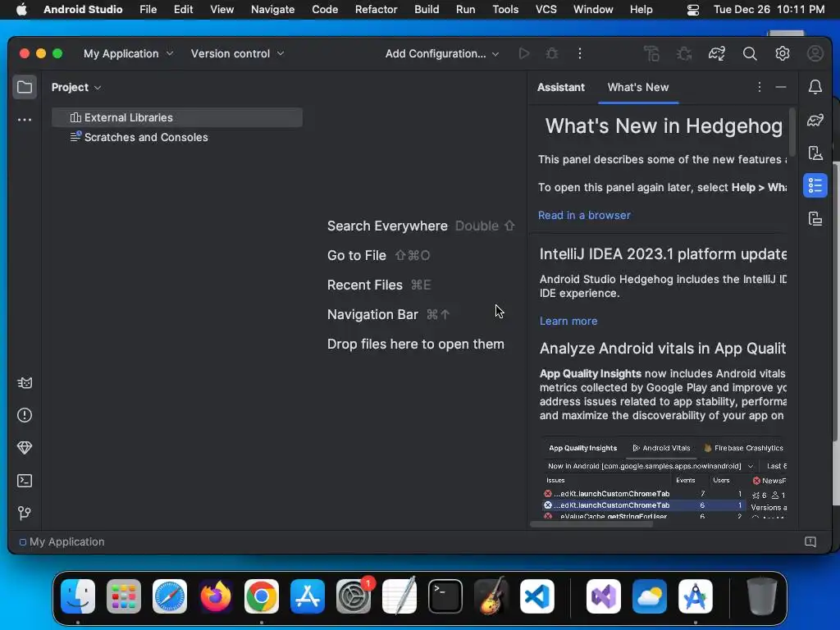Screen dimensions: 840x630
Task: Open the Tools menu
Action: click(505, 9)
